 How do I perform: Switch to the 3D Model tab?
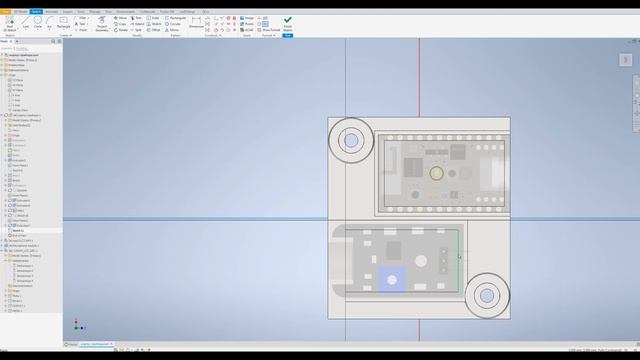pyautogui.click(x=20, y=12)
